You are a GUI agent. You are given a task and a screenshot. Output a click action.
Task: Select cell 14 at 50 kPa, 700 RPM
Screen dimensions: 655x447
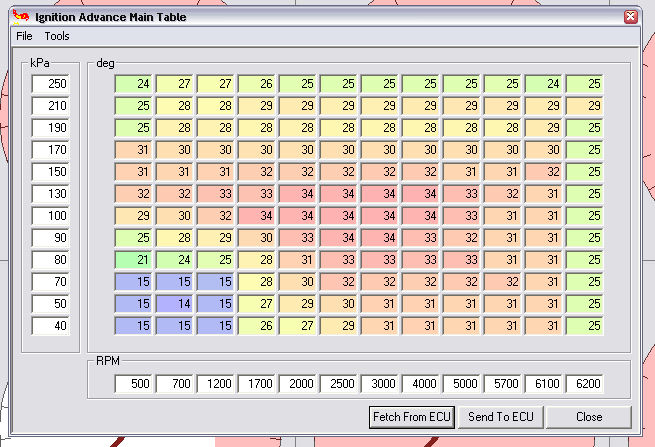click(x=174, y=304)
